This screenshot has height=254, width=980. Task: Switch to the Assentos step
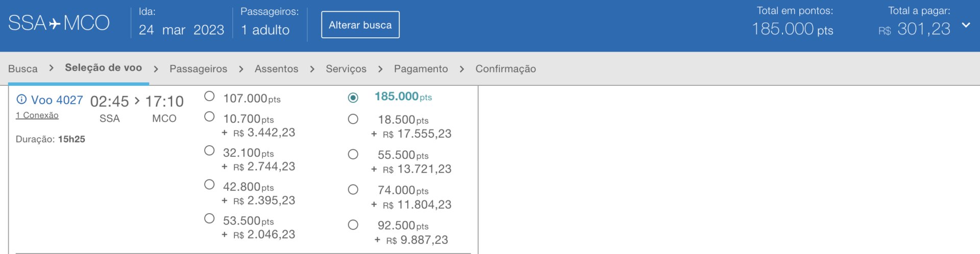coord(276,69)
